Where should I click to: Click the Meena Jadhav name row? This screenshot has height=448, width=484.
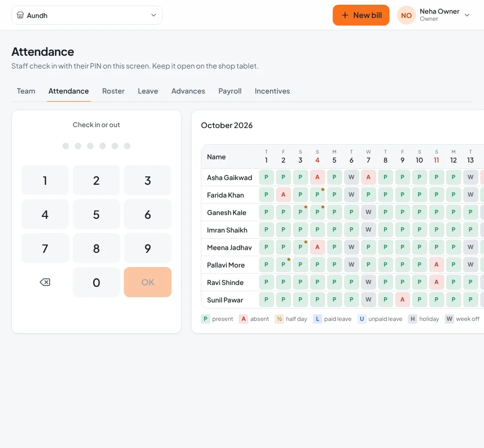click(229, 248)
